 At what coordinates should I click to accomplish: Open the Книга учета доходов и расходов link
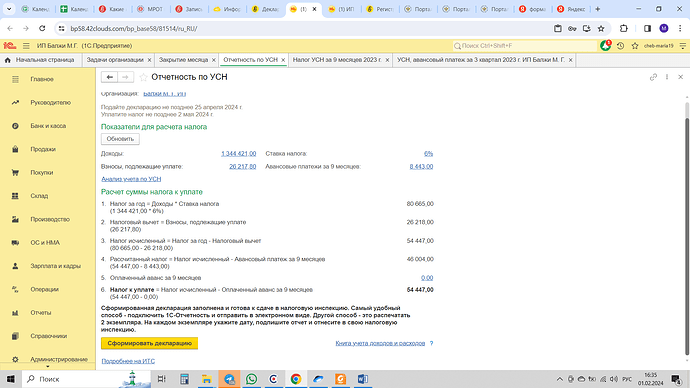click(x=380, y=343)
